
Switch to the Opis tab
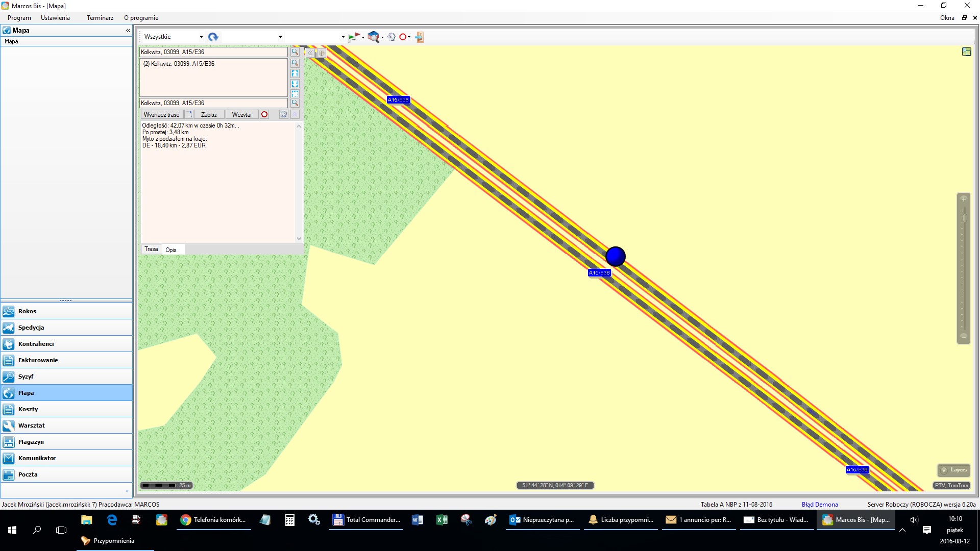click(x=171, y=249)
